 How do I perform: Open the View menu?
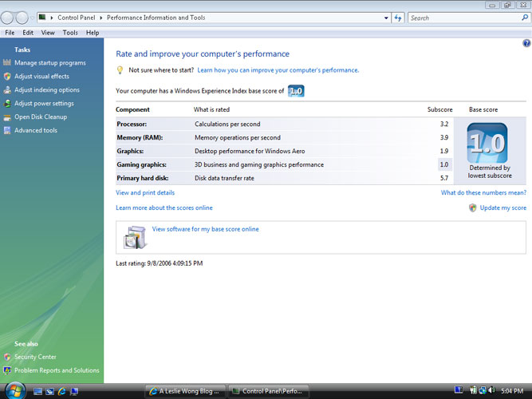click(48, 33)
